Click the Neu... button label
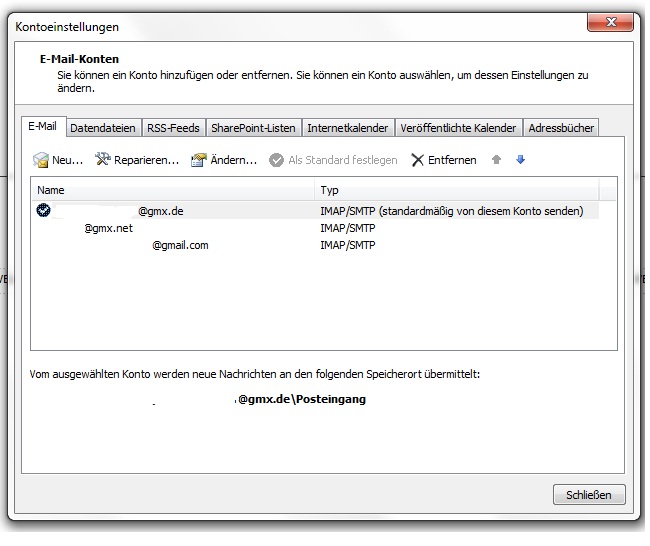Image resolution: width=650 pixels, height=546 pixels. click(68, 160)
